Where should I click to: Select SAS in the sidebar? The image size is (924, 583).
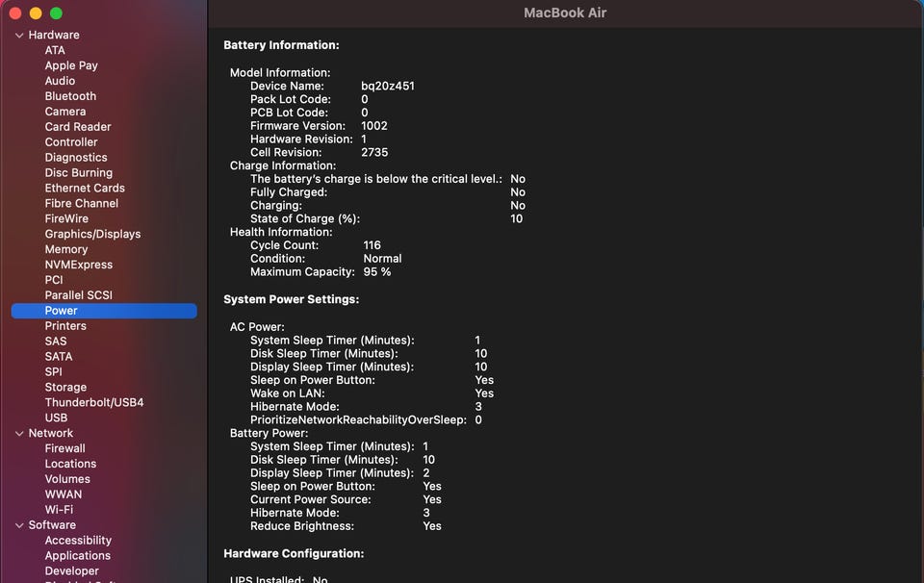pos(56,342)
